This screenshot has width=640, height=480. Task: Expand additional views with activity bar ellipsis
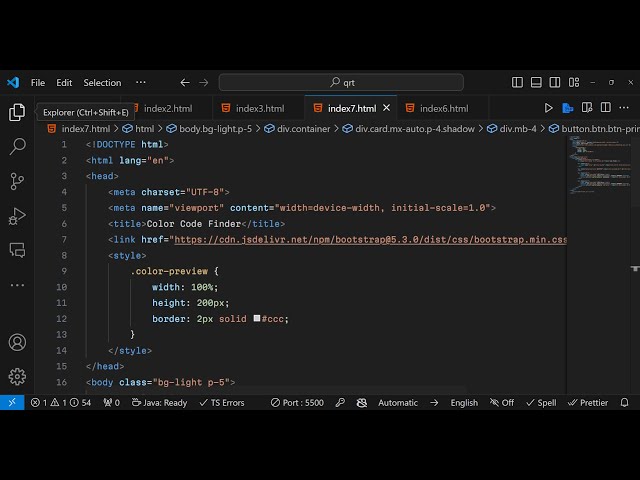tap(17, 285)
